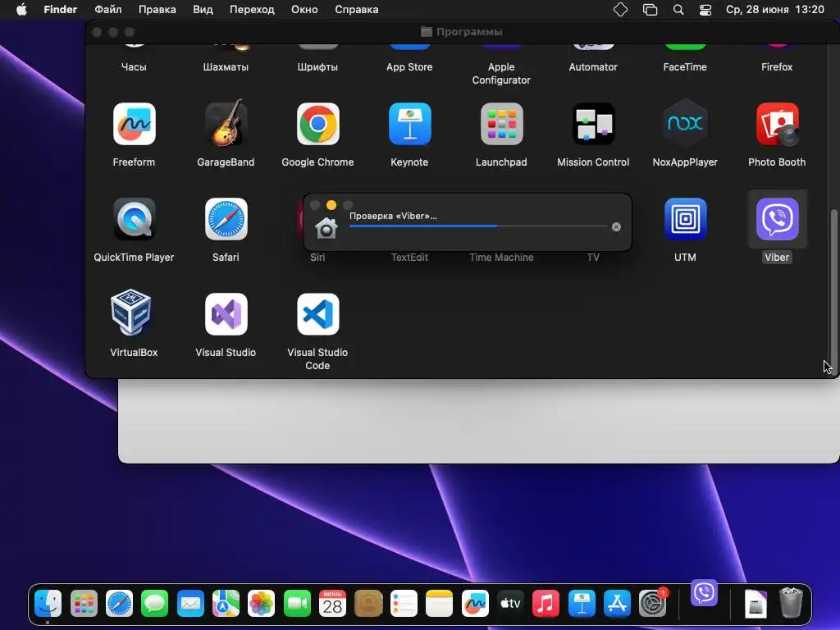Open Apple TV from the Dock
840x630 pixels.
[x=510, y=604]
